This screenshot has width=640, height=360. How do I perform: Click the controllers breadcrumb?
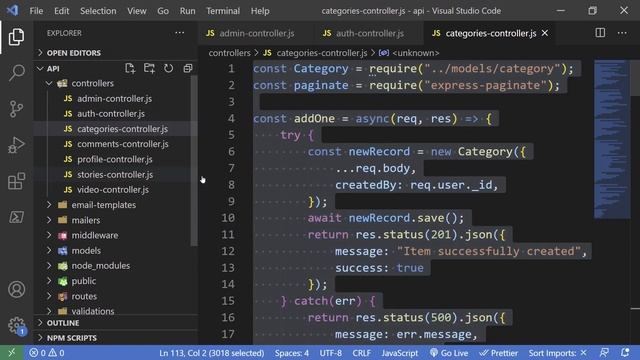[x=229, y=53]
